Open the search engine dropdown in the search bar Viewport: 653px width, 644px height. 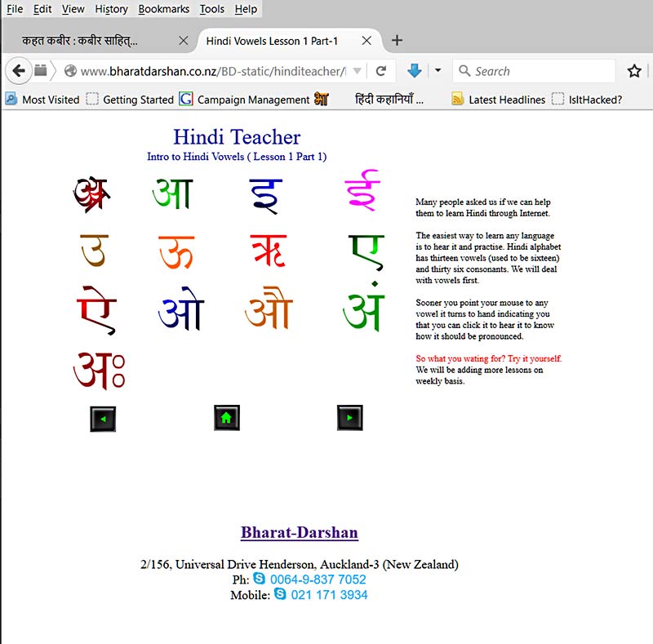pyautogui.click(x=464, y=71)
